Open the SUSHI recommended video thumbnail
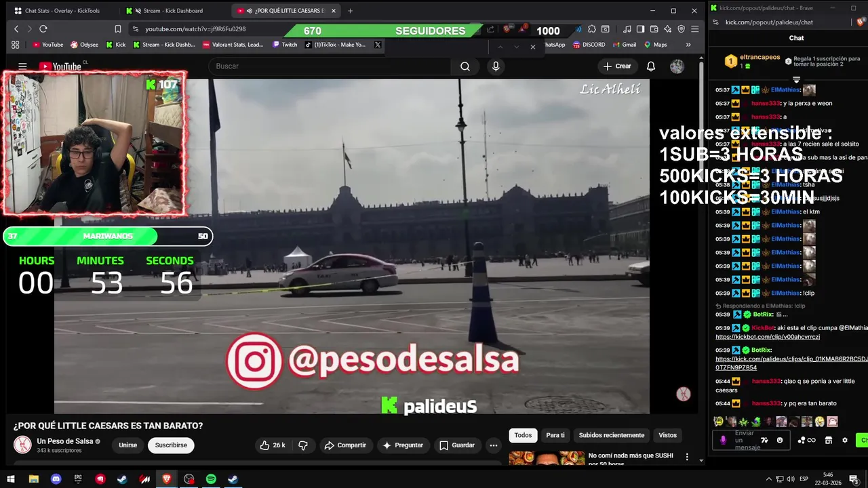 (547, 458)
